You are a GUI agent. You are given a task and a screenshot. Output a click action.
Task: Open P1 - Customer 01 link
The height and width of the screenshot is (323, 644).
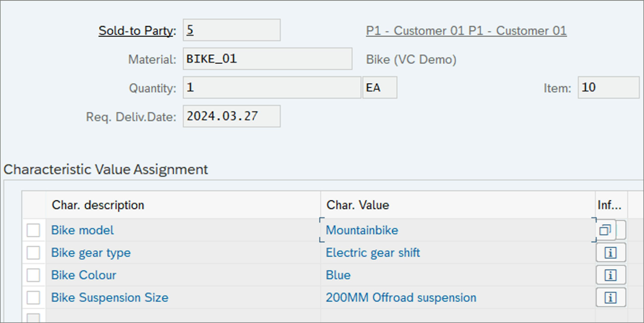point(466,31)
